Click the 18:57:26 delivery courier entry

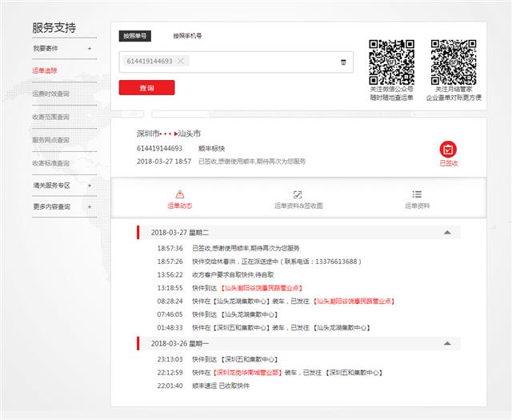click(259, 262)
